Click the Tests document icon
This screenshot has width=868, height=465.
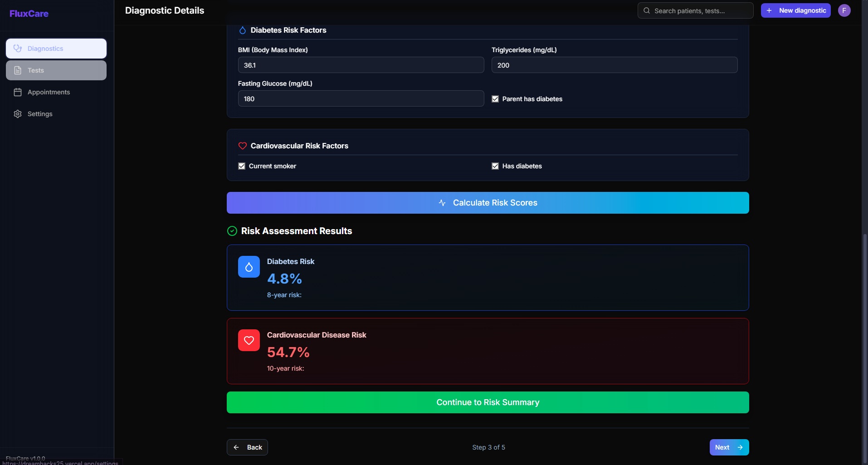tap(18, 70)
